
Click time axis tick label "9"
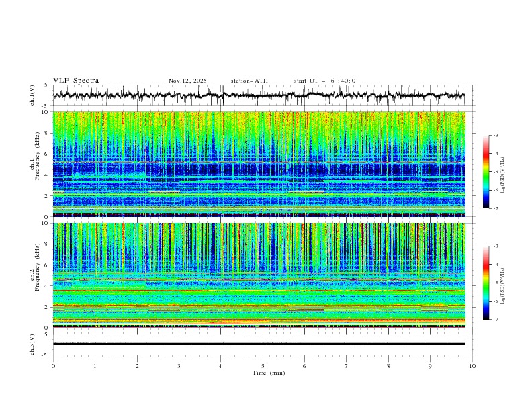point(430,366)
